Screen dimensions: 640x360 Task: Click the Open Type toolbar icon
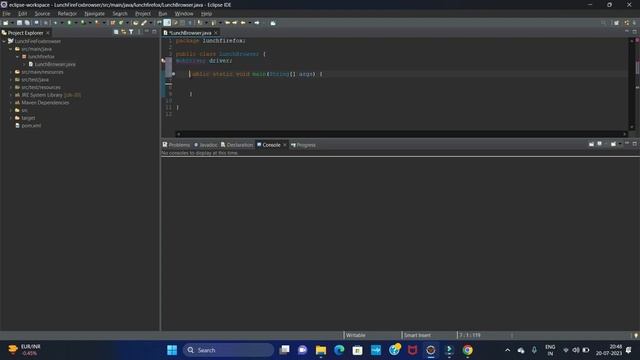(136, 23)
